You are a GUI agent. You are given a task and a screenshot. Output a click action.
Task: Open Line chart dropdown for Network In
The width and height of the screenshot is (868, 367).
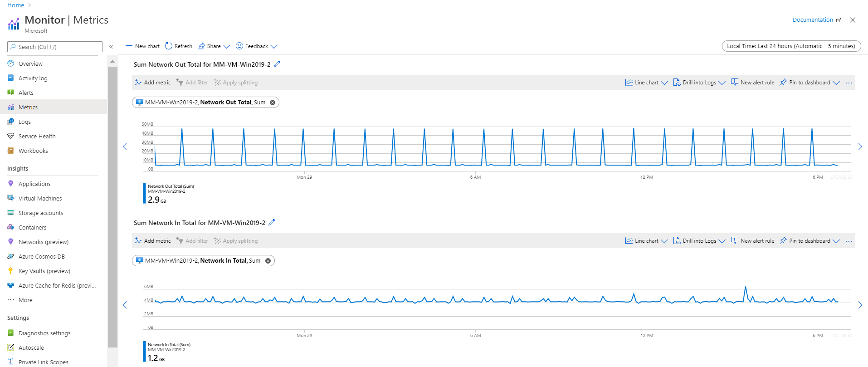[646, 241]
